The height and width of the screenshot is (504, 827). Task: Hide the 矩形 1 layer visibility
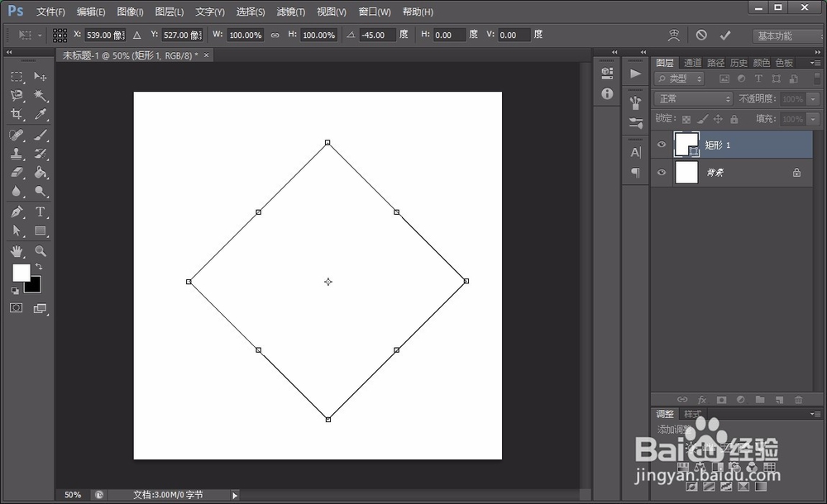pyautogui.click(x=661, y=144)
